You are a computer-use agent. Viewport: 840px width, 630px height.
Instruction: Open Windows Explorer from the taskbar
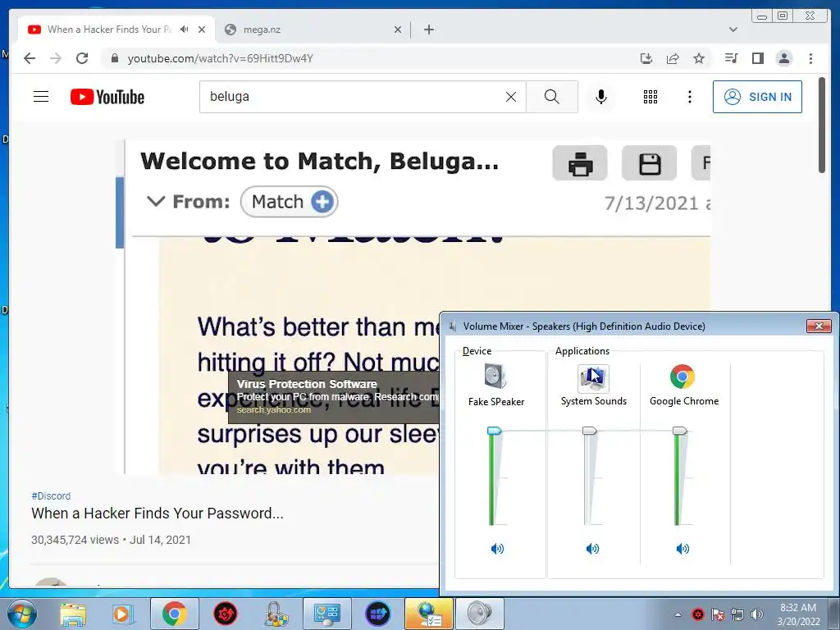pyautogui.click(x=73, y=614)
